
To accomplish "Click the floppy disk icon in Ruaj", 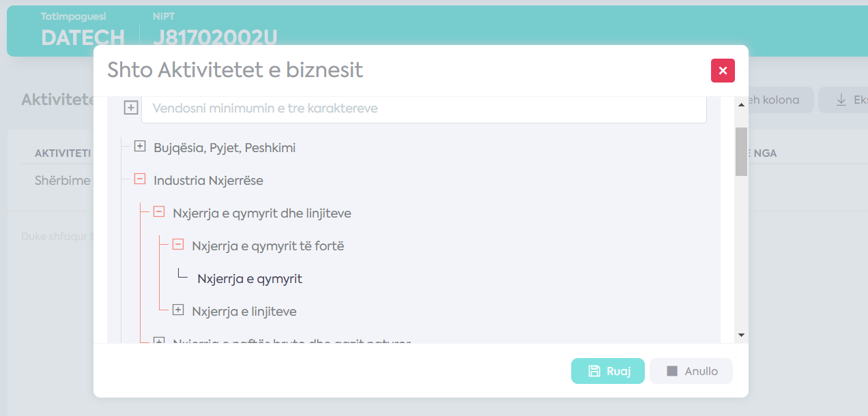I will click(594, 371).
